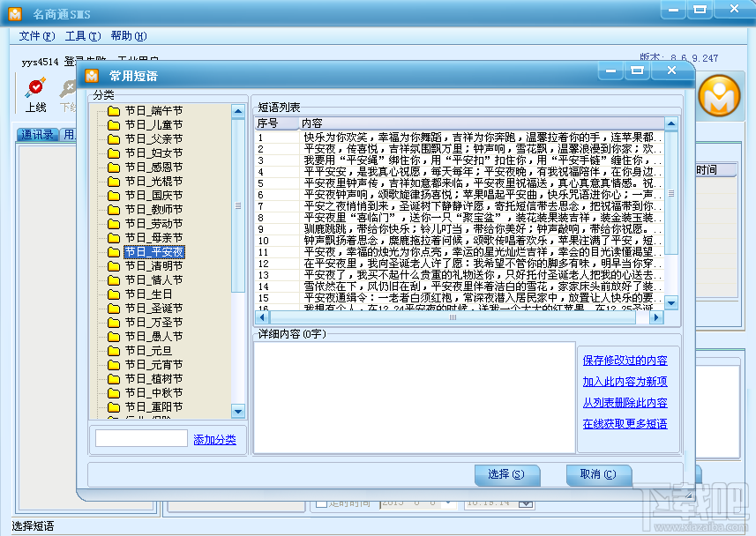Screen dimensions: 756x536
Task: Click the 序号 column header
Action: coord(277,123)
